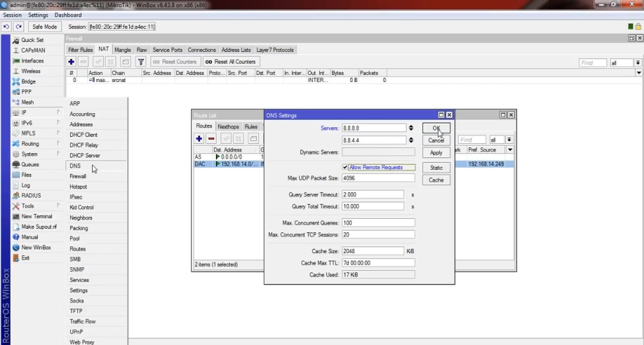Toggle Safe Mode in the toolbar
The width and height of the screenshot is (644, 345).
(x=44, y=27)
